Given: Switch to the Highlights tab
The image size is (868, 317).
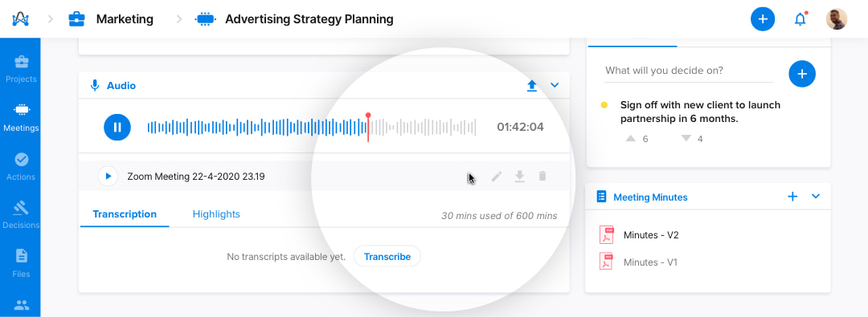Looking at the screenshot, I should pos(216,214).
